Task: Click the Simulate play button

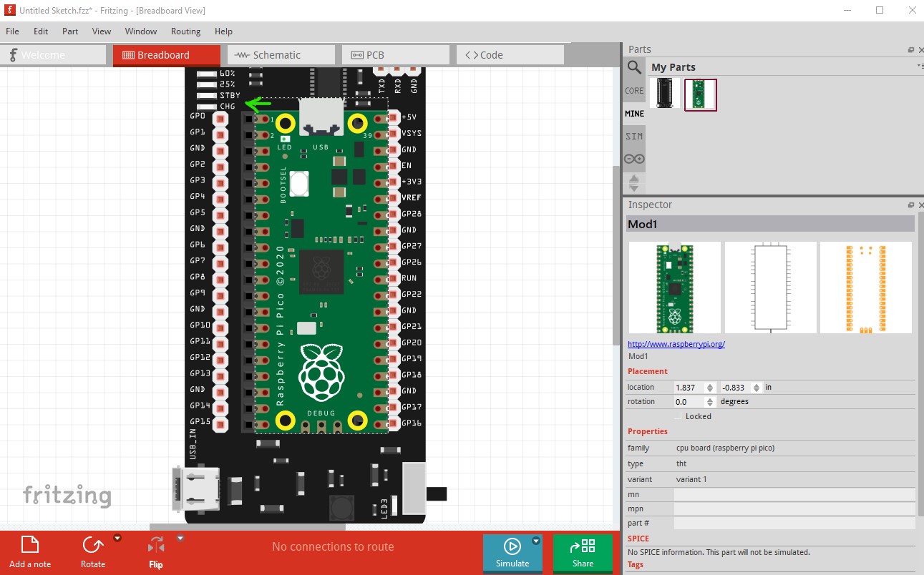Action: coord(512,546)
